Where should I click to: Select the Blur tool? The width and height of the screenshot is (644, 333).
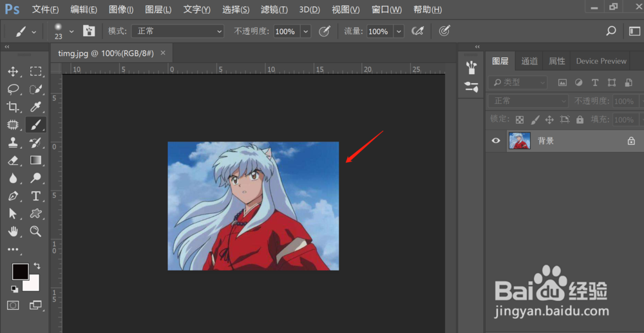13,178
